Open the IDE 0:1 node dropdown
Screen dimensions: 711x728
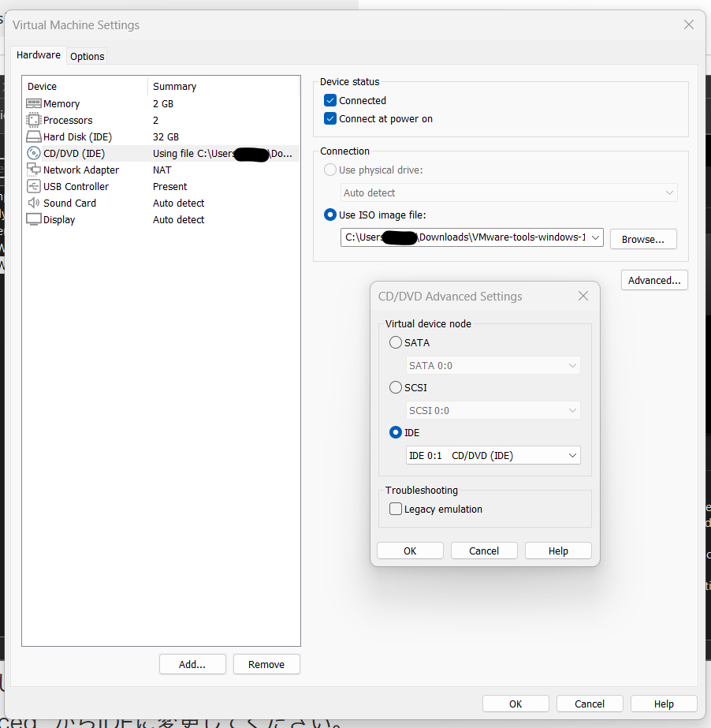pyautogui.click(x=572, y=456)
